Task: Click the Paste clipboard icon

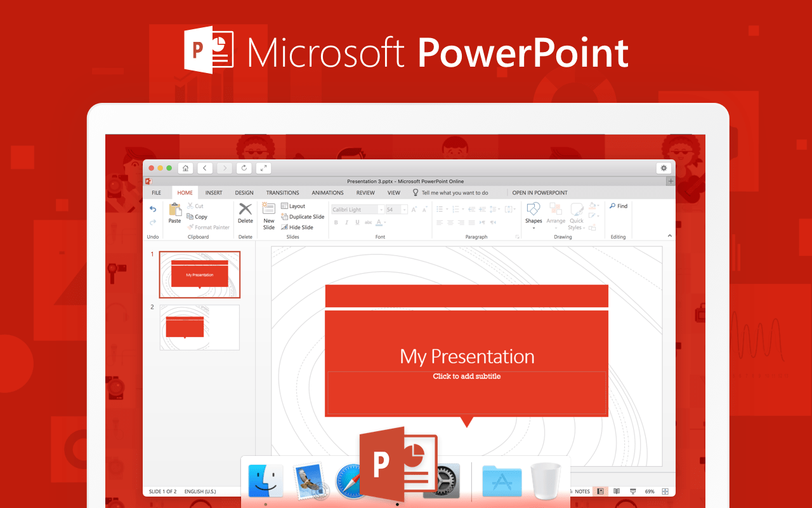Action: (175, 209)
